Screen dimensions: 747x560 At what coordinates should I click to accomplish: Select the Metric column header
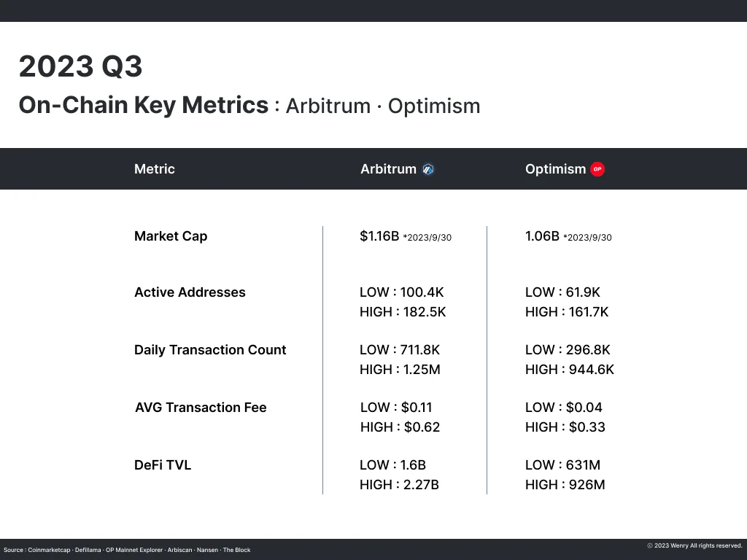[155, 169]
